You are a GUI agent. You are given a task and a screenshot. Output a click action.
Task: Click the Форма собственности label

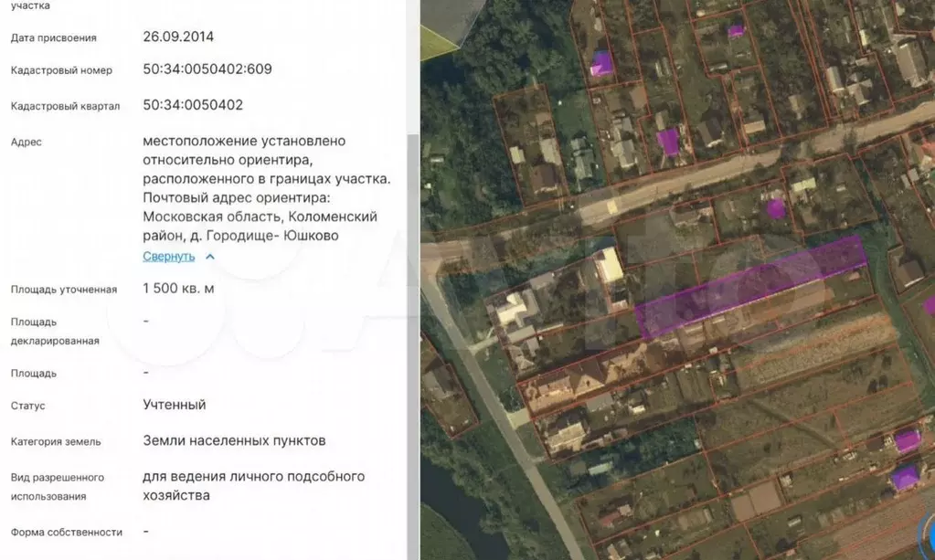(67, 532)
